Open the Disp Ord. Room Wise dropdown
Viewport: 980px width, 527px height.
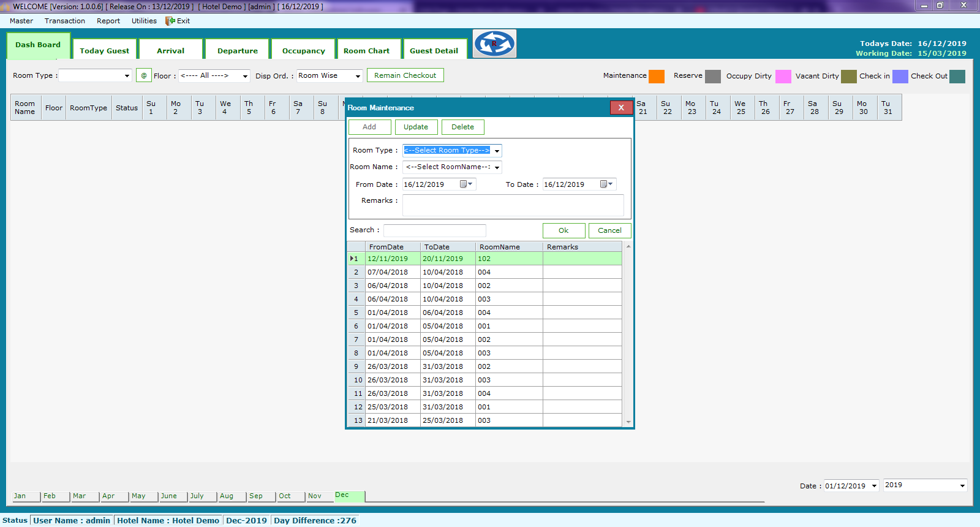click(358, 76)
